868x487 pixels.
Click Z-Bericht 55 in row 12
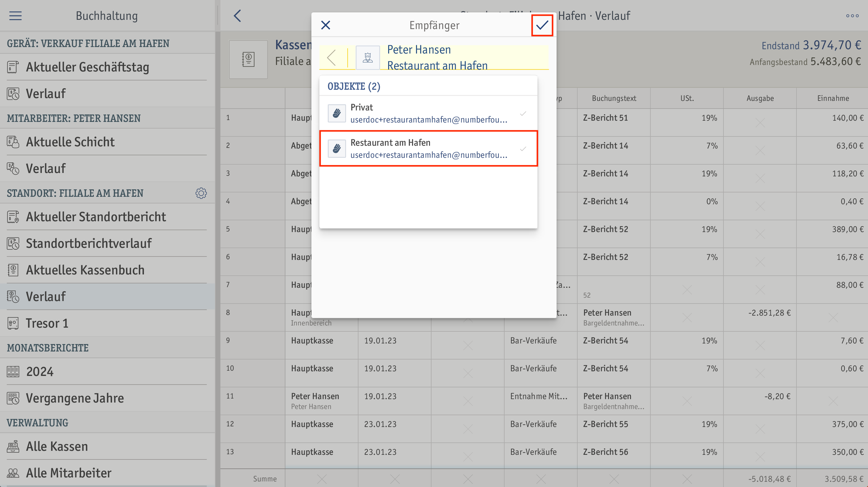tap(605, 425)
